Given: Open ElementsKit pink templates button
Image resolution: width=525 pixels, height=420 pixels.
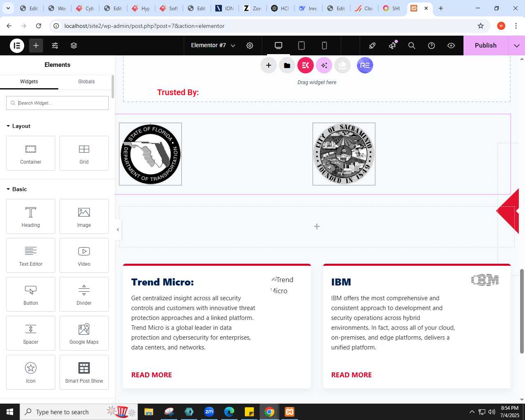Looking at the screenshot, I should [x=306, y=65].
